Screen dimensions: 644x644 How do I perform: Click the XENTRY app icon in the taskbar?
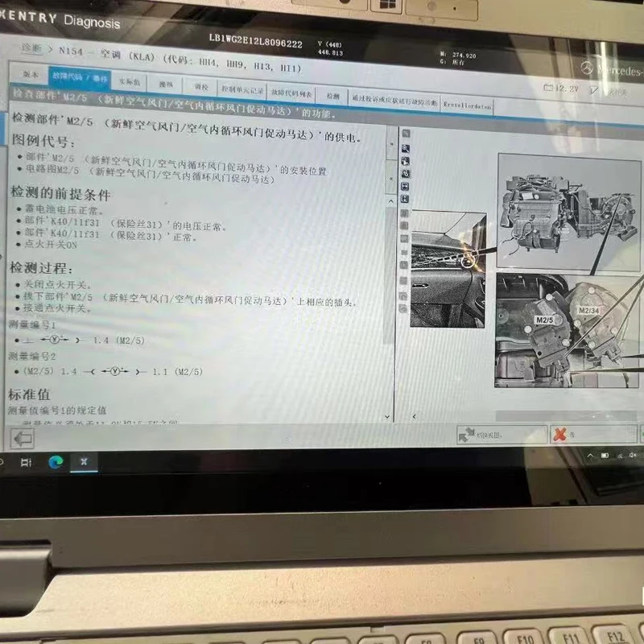(84, 461)
